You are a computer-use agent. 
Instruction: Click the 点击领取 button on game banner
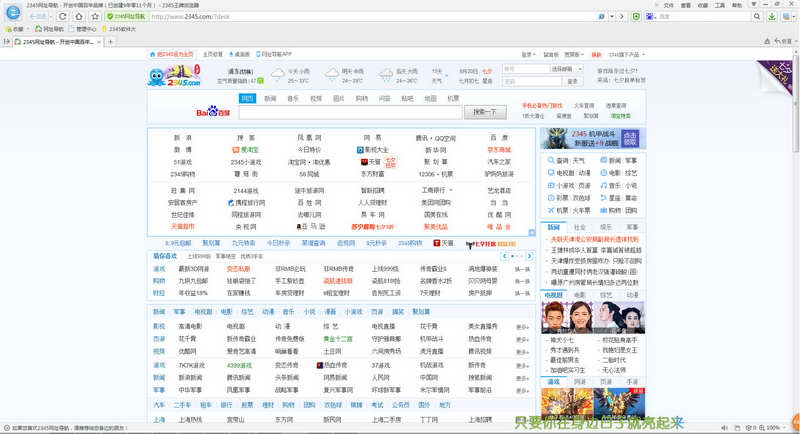point(630,138)
